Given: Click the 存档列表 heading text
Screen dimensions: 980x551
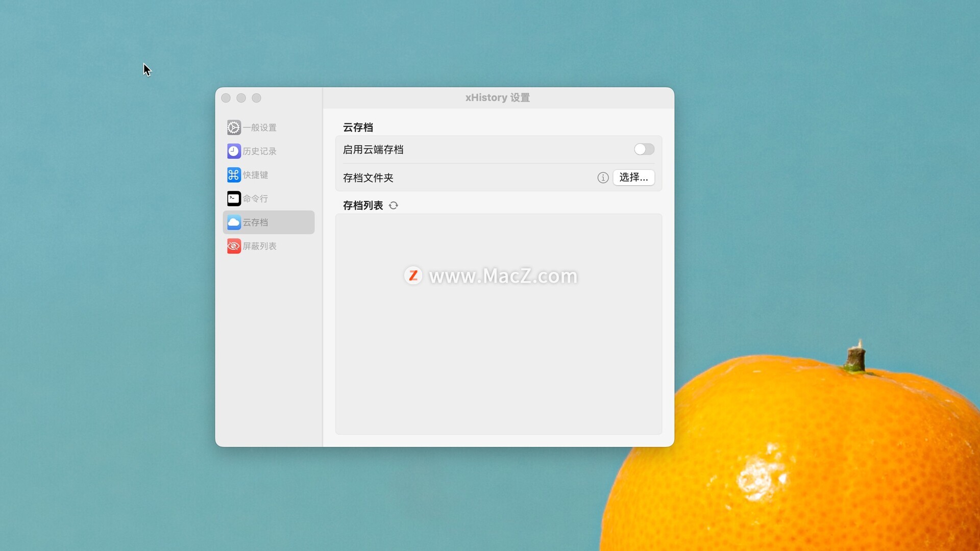Looking at the screenshot, I should pyautogui.click(x=363, y=206).
